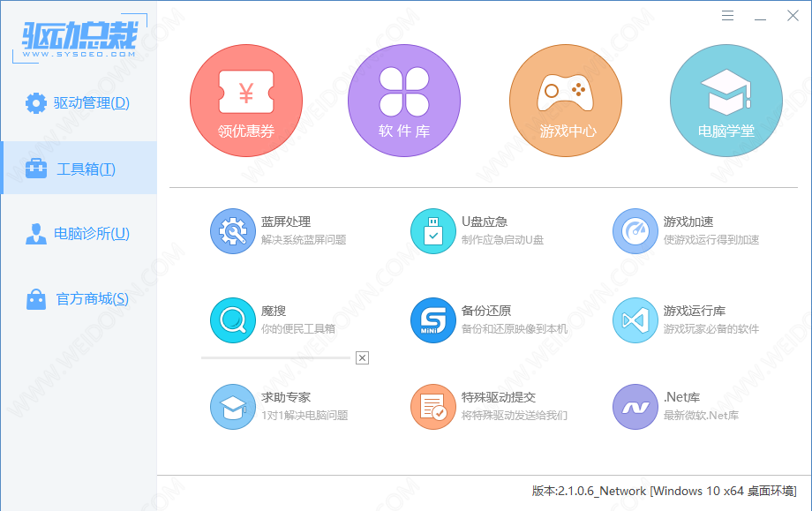812x511 pixels.
Task: Switch to 驱动管理(D) tab
Action: coord(79,103)
